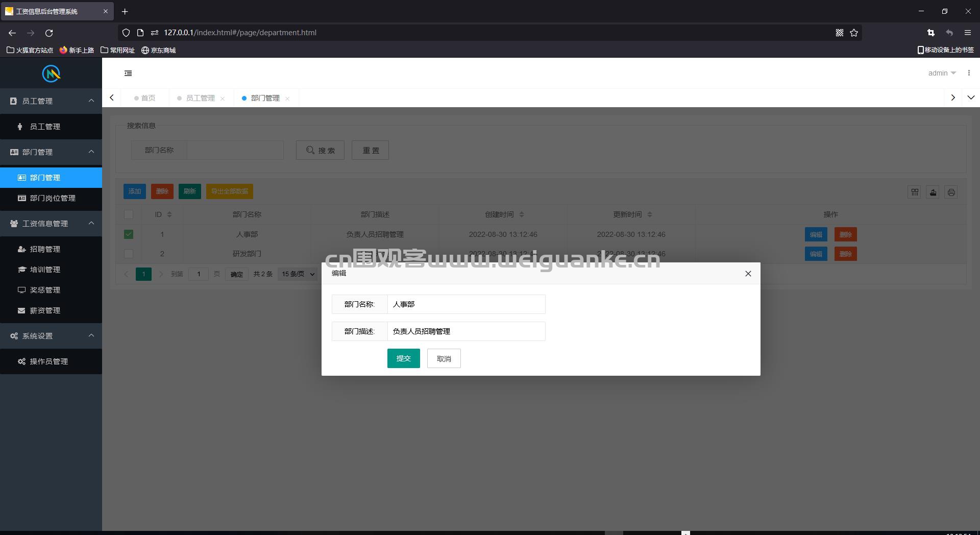This screenshot has height=535, width=980.
Task: Click the green 刷新 button
Action: [190, 191]
